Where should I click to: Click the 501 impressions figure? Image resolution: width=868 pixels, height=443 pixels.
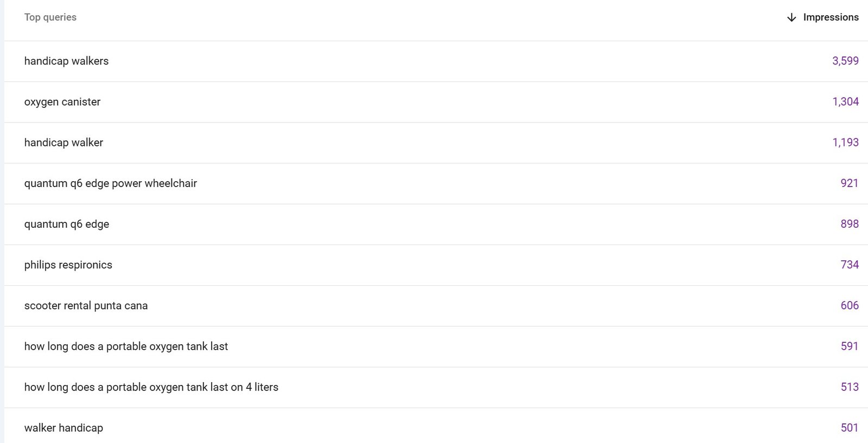tap(849, 428)
